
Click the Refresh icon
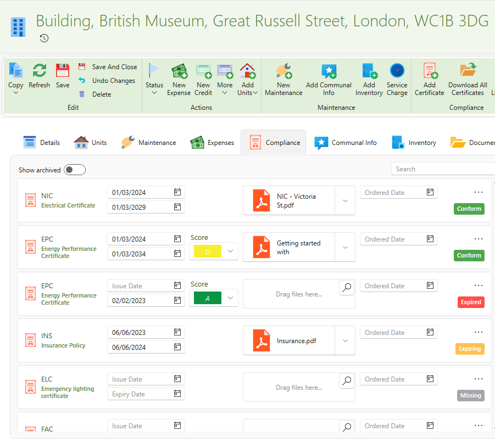[40, 70]
